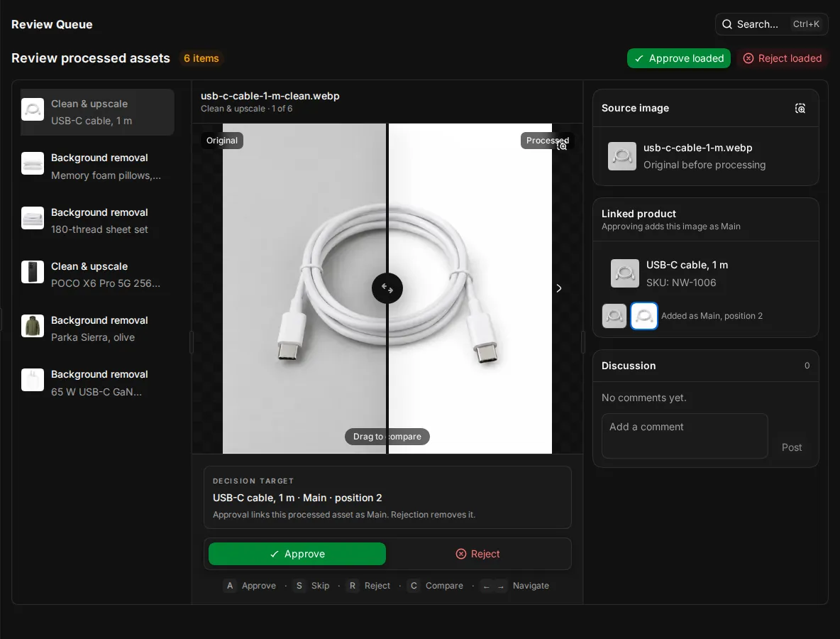Click usb-c-cable-1-m.webp source thumbnail

tap(622, 156)
